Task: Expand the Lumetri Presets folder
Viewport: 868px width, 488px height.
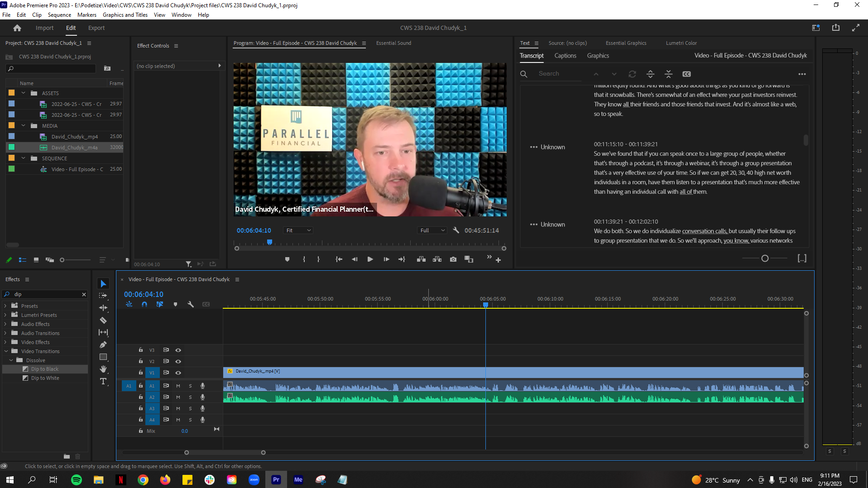Action: [x=5, y=315]
